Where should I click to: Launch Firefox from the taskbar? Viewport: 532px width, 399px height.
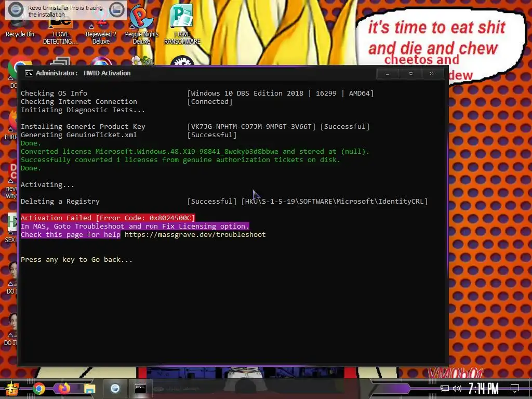[64, 389]
